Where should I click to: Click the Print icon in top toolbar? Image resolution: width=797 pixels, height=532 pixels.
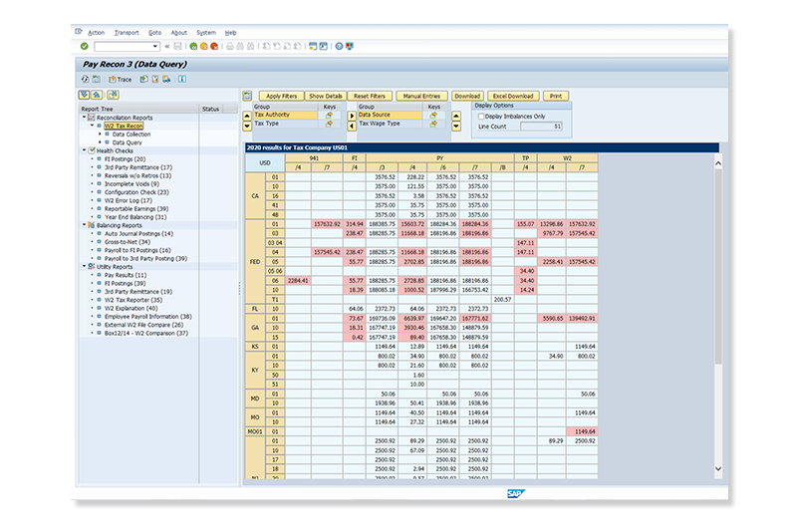230,46
